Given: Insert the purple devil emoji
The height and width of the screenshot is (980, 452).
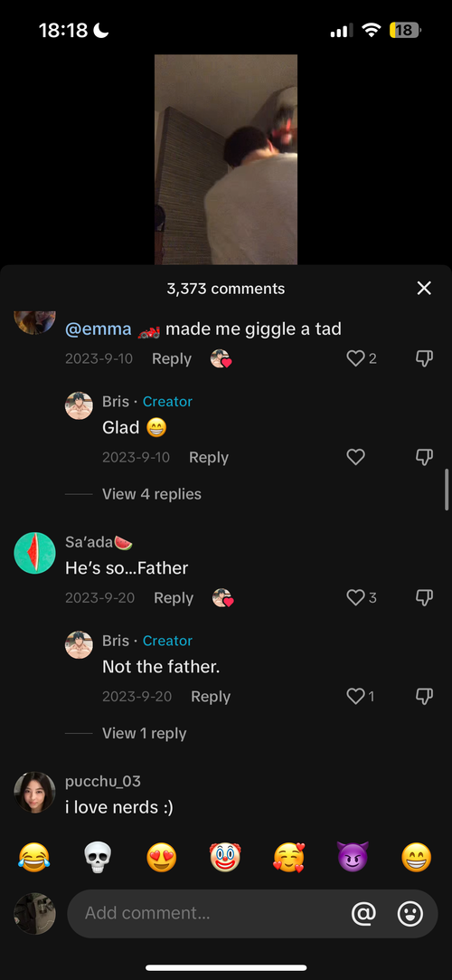Looking at the screenshot, I should pyautogui.click(x=353, y=857).
